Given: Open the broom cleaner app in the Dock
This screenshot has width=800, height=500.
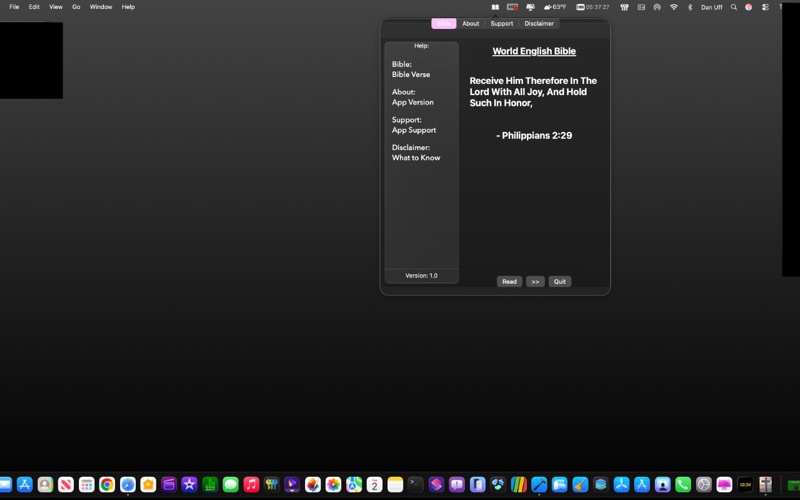Looking at the screenshot, I should click(580, 484).
